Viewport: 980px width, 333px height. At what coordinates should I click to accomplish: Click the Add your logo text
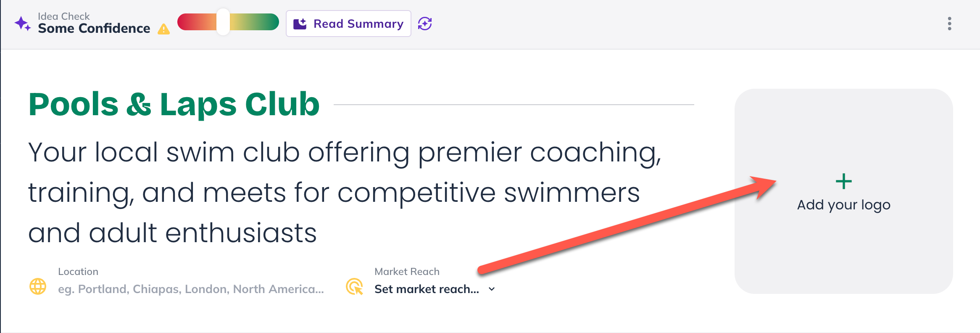tap(843, 205)
